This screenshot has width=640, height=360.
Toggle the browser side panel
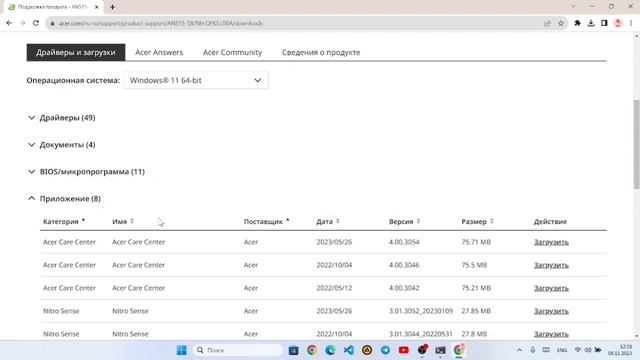tap(604, 23)
